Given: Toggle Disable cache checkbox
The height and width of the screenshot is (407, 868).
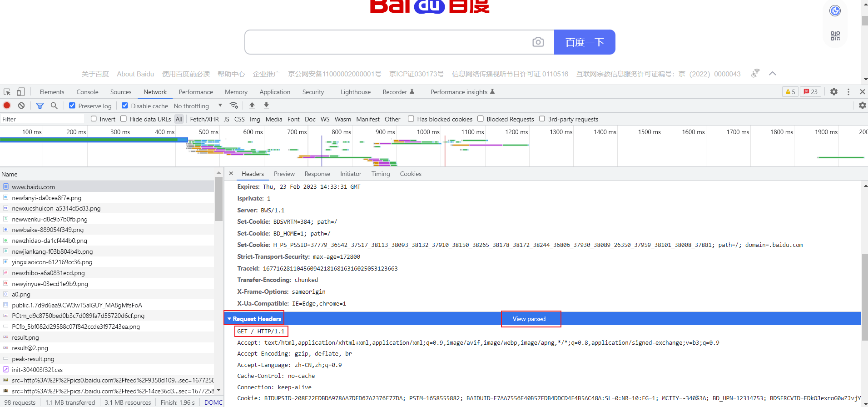Looking at the screenshot, I should click(x=125, y=106).
